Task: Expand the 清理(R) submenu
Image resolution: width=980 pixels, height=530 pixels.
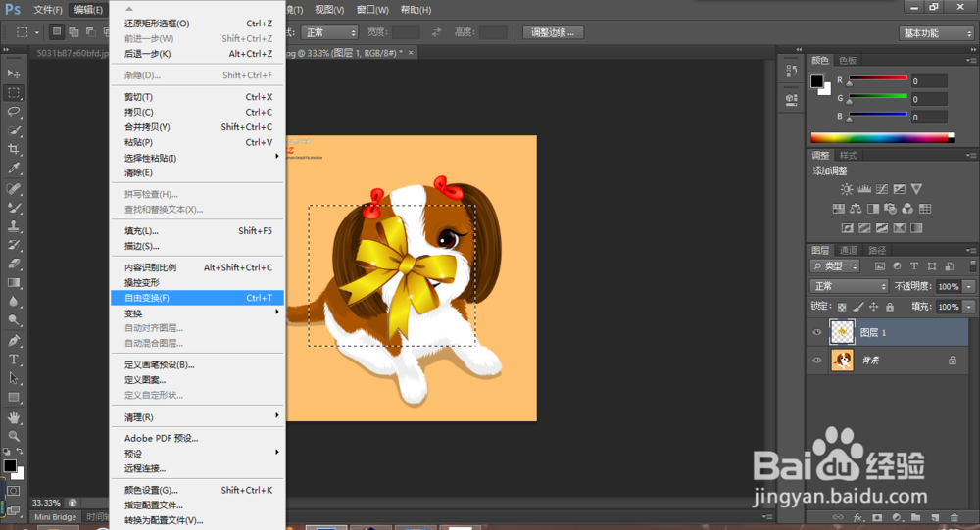Action: point(197,417)
